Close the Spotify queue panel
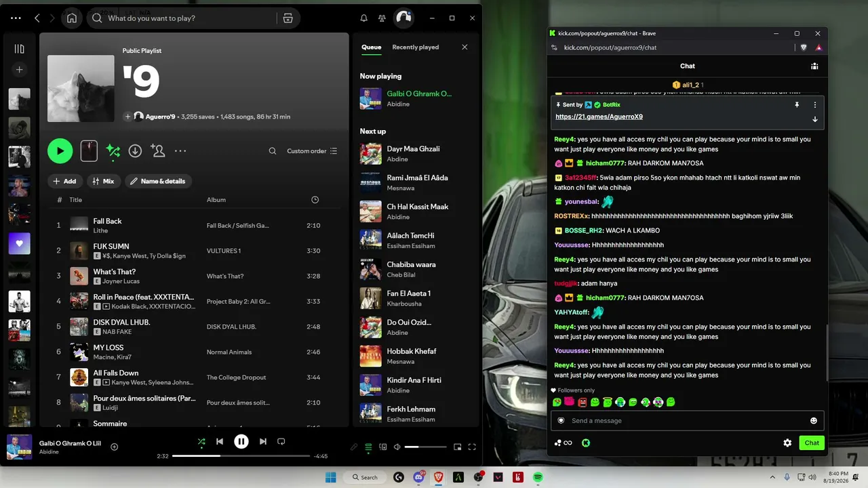 click(465, 47)
